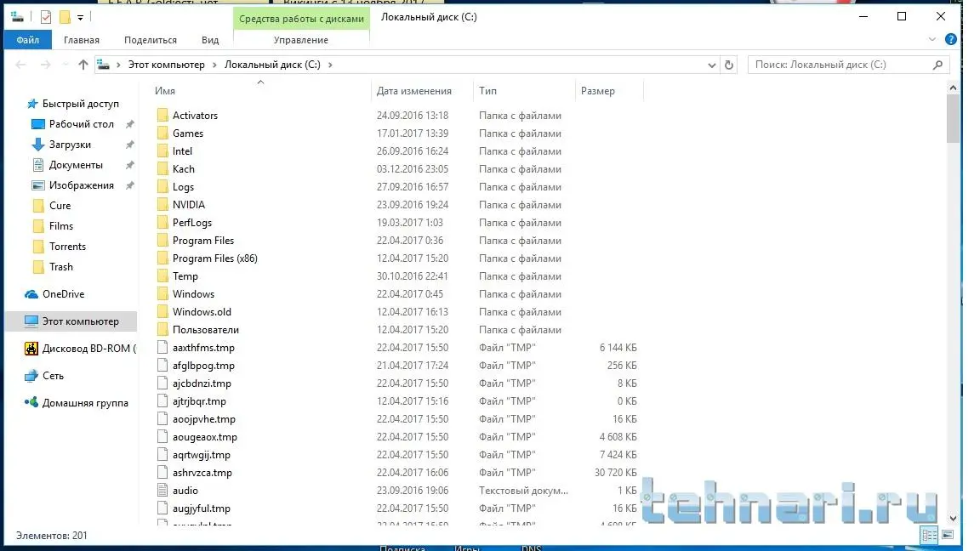Select the Пользователи folder
980x551 pixels.
point(206,330)
